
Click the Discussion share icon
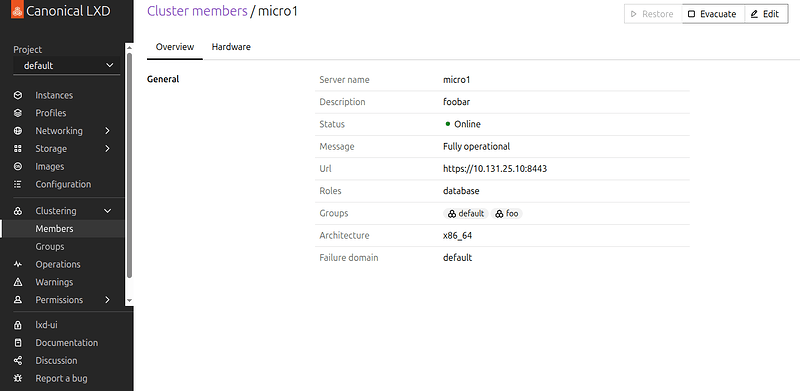click(x=18, y=360)
